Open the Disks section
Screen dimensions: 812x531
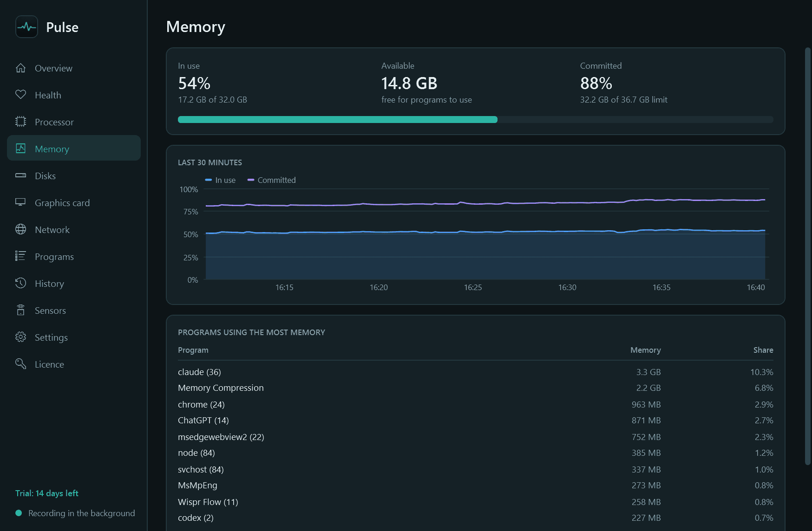click(74, 176)
